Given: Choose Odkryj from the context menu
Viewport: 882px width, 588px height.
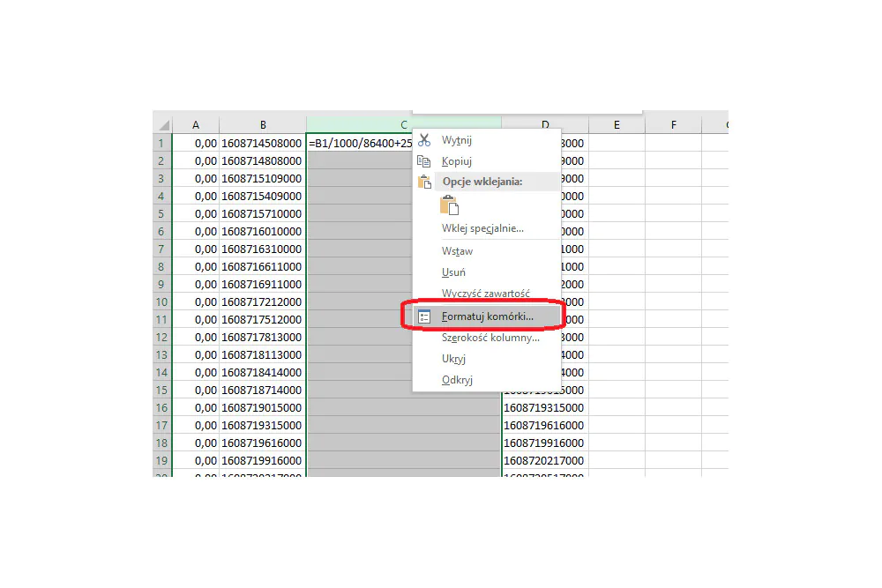Looking at the screenshot, I should coord(457,380).
